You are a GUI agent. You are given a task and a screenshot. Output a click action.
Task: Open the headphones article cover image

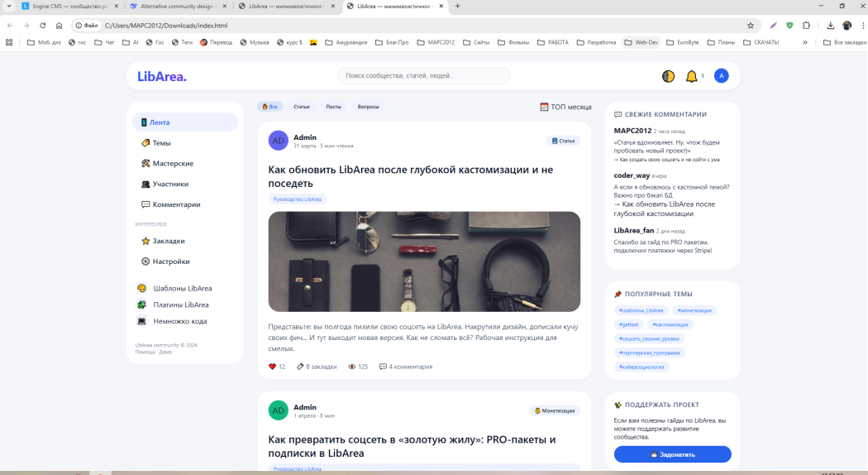(x=424, y=261)
